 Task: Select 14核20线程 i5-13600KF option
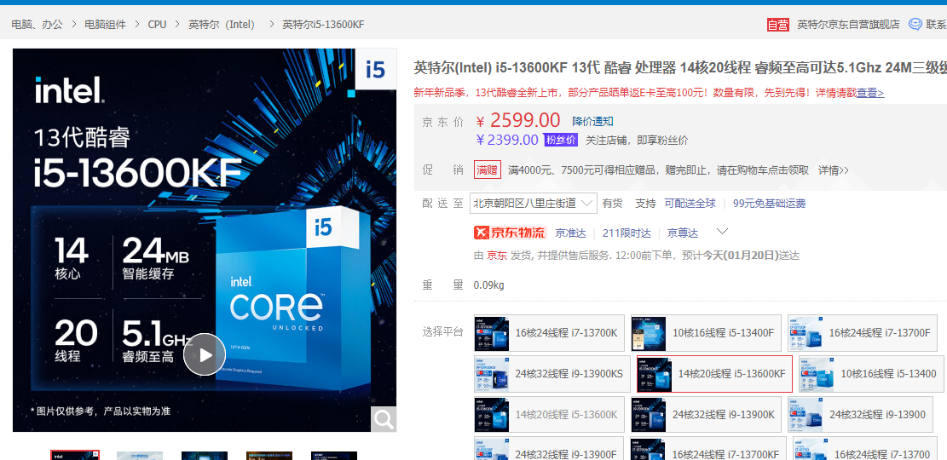(714, 374)
